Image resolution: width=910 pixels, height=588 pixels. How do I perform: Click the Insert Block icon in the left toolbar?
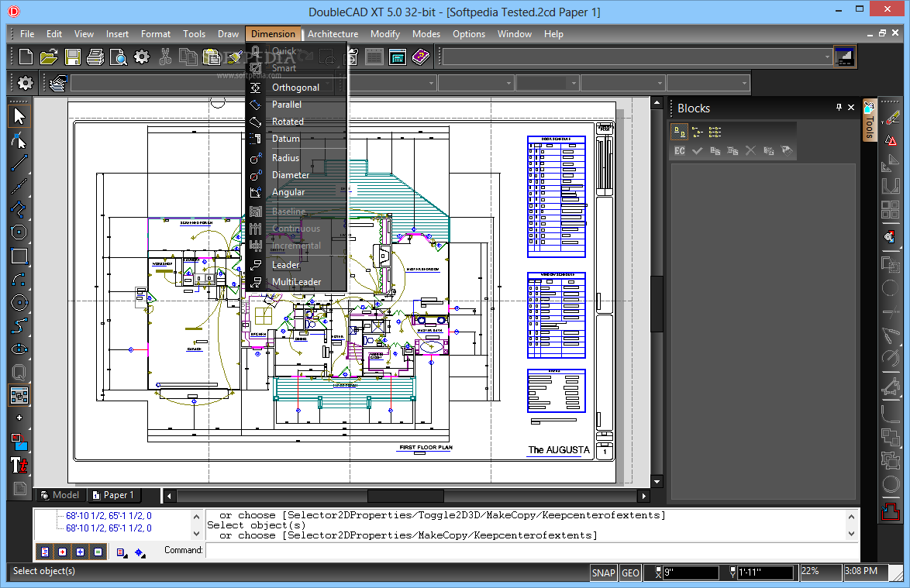[19, 396]
